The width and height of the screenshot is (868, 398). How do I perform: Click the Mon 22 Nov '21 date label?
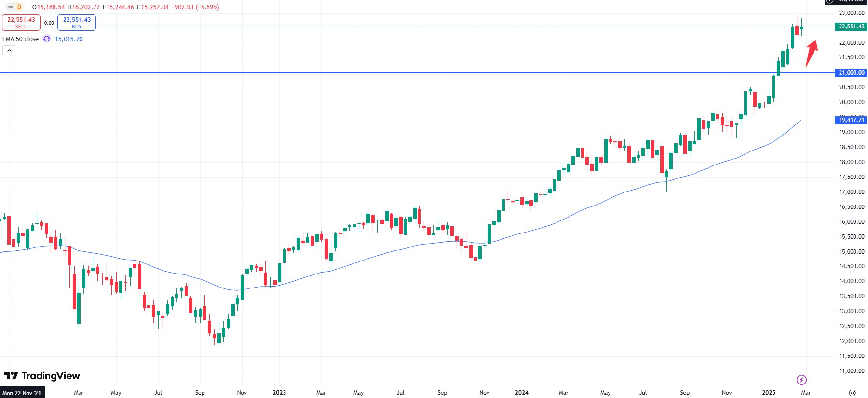pyautogui.click(x=22, y=393)
